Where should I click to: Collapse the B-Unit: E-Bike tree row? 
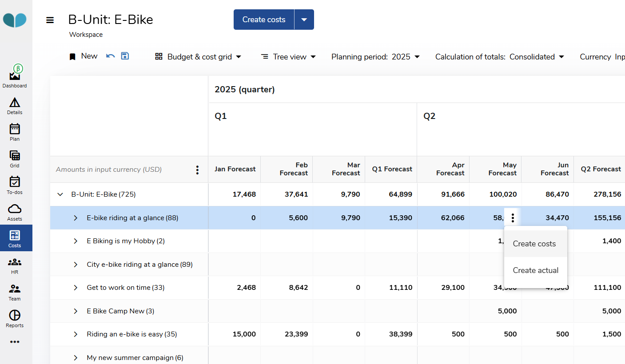coord(60,194)
